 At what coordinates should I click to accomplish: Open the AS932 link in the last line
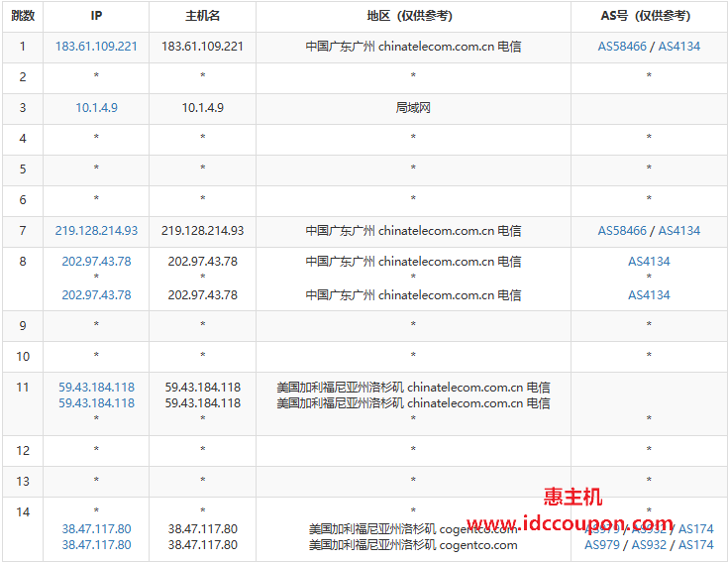point(649,545)
